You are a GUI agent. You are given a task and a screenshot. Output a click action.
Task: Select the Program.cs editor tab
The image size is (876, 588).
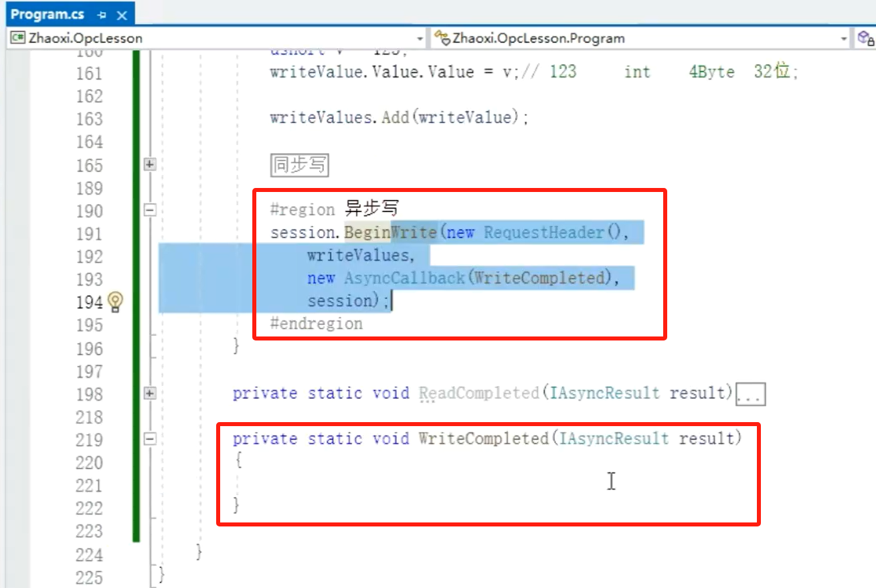click(x=47, y=15)
